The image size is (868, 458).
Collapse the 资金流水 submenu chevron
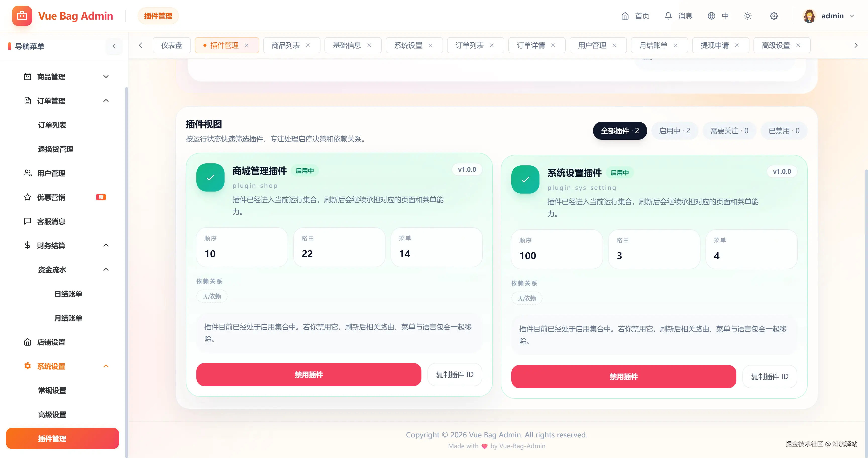click(106, 269)
